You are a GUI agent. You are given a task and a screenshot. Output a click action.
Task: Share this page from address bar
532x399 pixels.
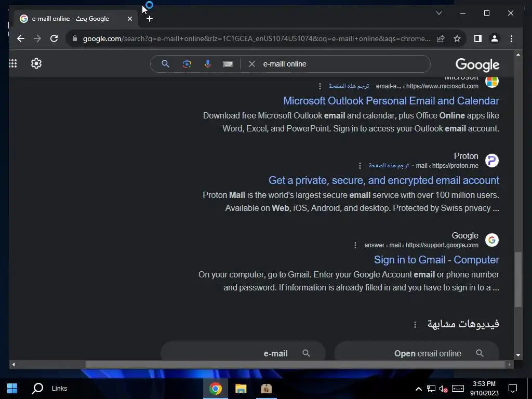pos(441,38)
